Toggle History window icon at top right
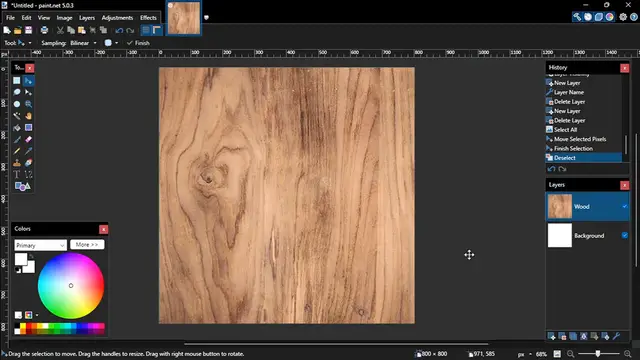This screenshot has width=640, height=360. pyautogui.click(x=588, y=17)
